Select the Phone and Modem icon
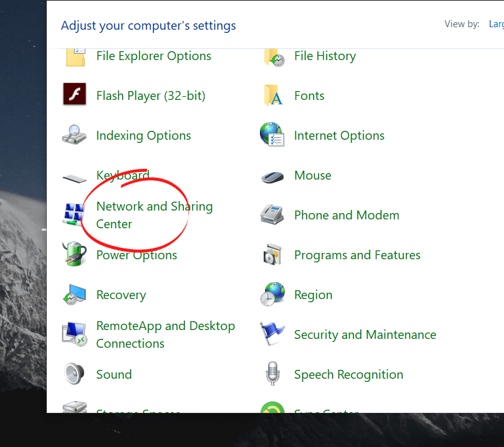The image size is (504, 447). point(273,215)
